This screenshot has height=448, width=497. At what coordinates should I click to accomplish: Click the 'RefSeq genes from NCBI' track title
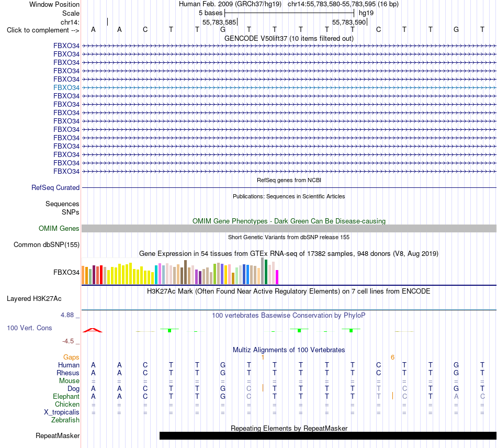pos(289,180)
